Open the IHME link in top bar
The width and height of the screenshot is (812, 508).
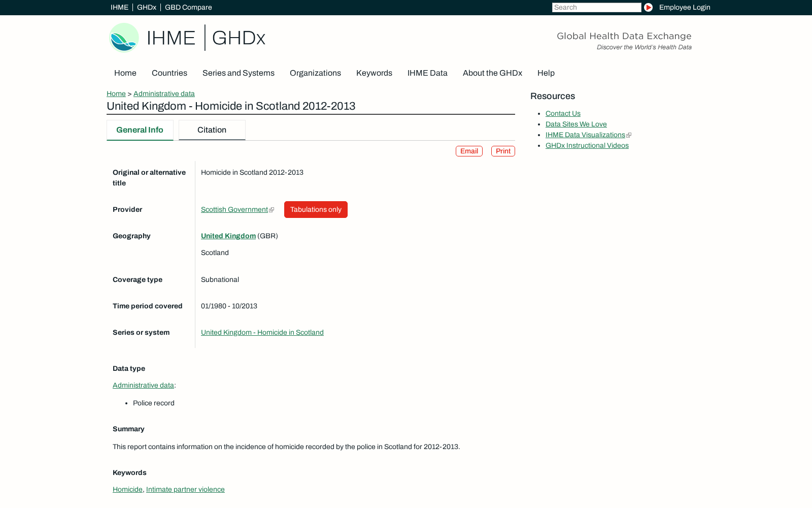(119, 7)
